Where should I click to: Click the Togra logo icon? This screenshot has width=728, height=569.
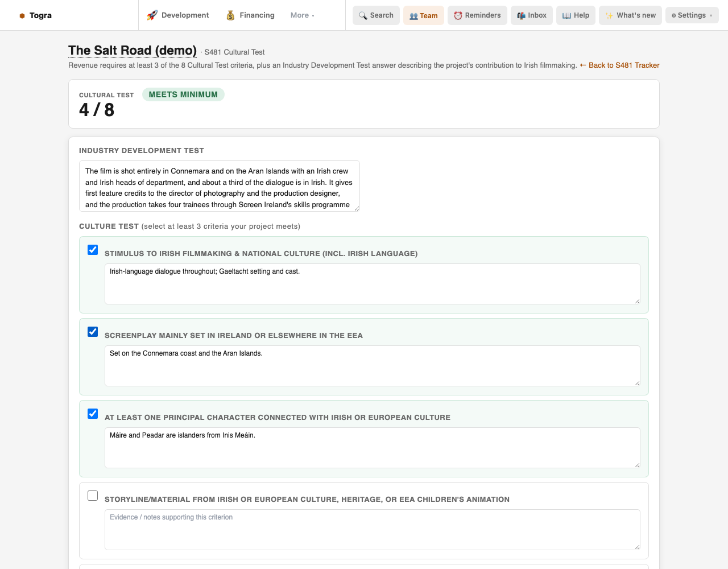click(x=22, y=16)
